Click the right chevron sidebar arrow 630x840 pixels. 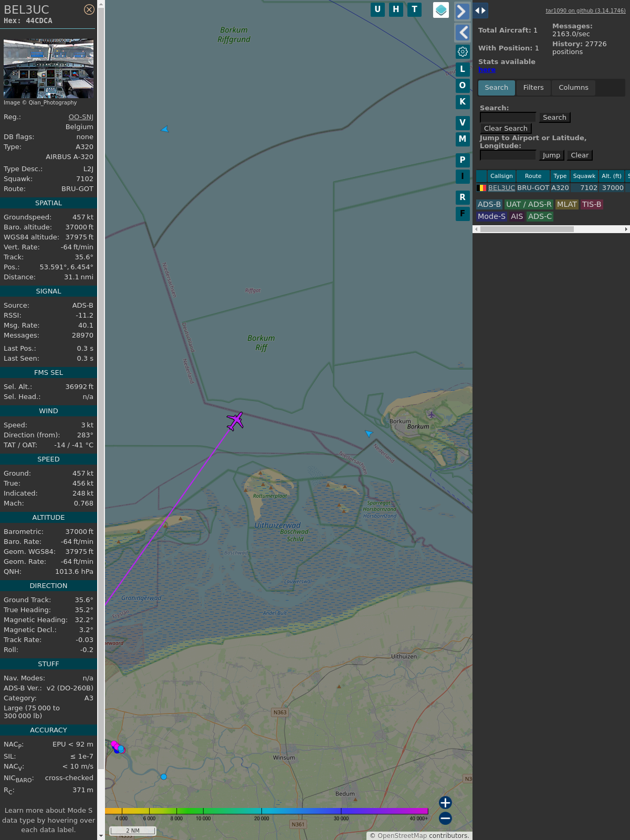(x=462, y=11)
